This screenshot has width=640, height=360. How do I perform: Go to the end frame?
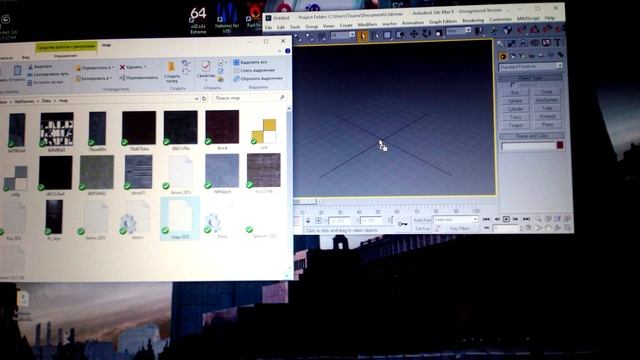(526, 219)
